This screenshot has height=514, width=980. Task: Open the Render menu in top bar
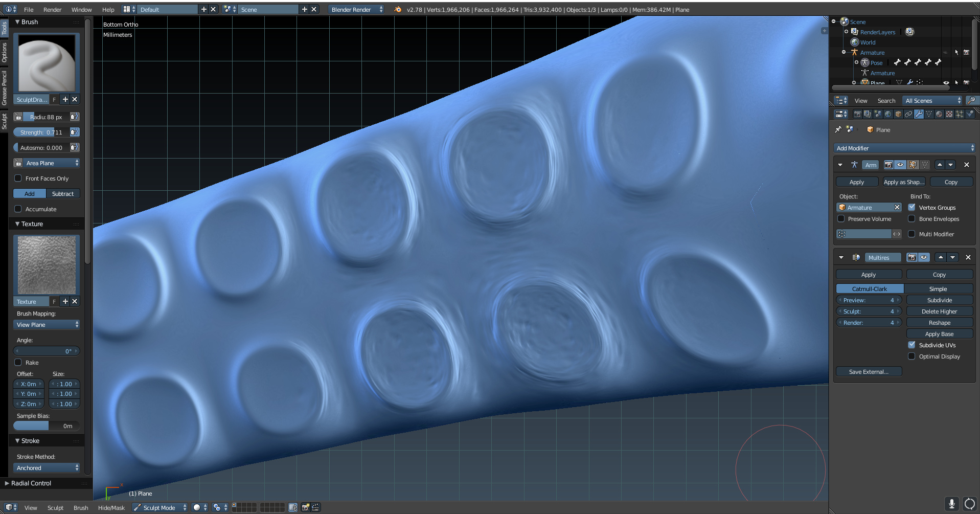point(52,9)
